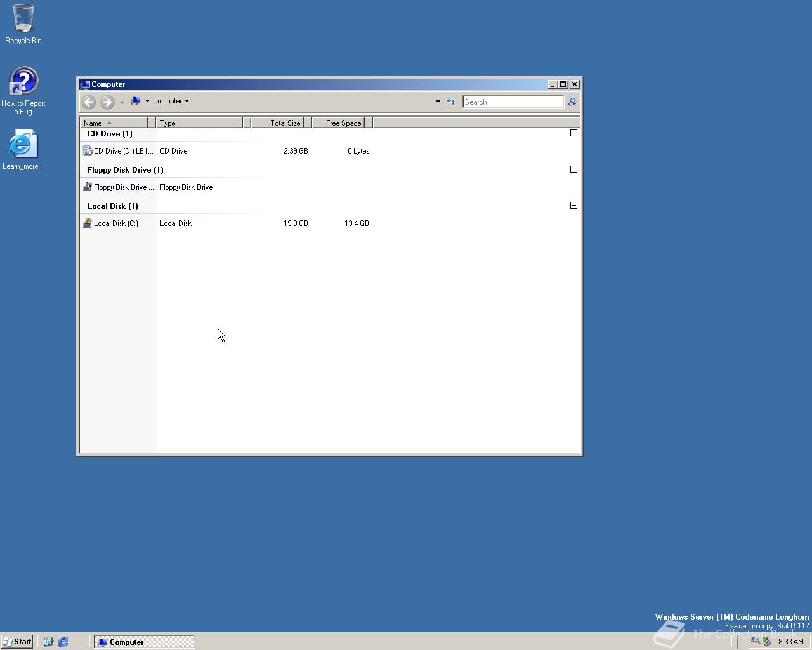Sort by the Name column header

click(114, 123)
